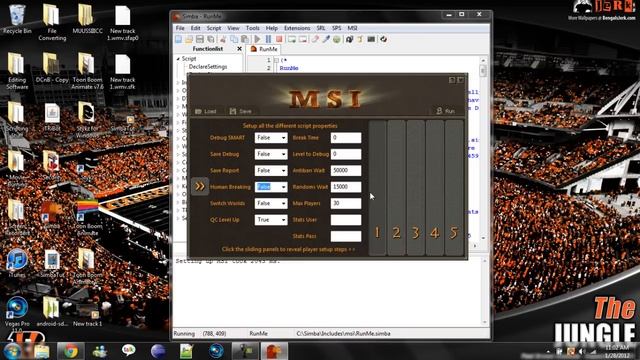
Task: Click the Save script toolbar icon
Action: (x=200, y=39)
